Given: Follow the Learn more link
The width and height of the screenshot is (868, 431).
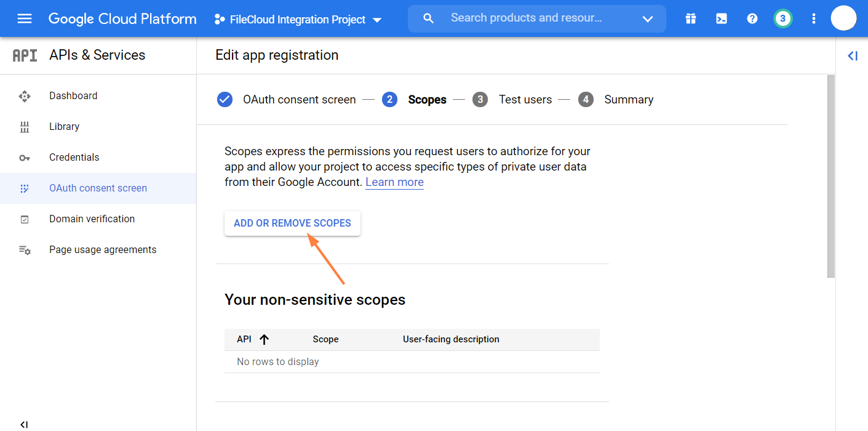Looking at the screenshot, I should point(394,182).
